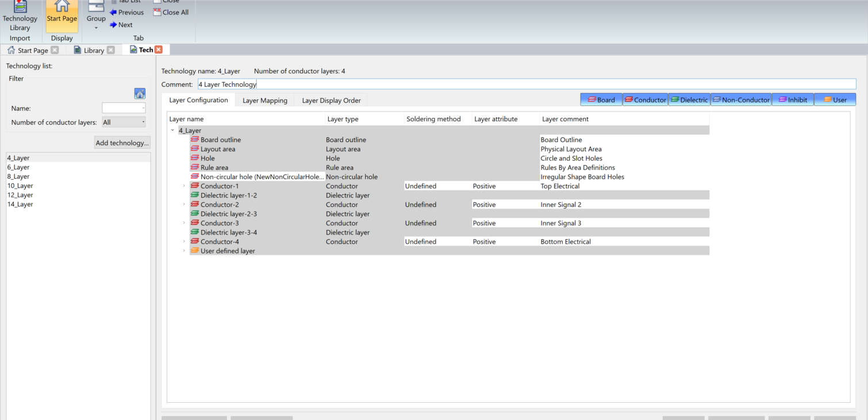This screenshot has width=868, height=420.
Task: Click the Rule area layer icon
Action: pyautogui.click(x=194, y=167)
